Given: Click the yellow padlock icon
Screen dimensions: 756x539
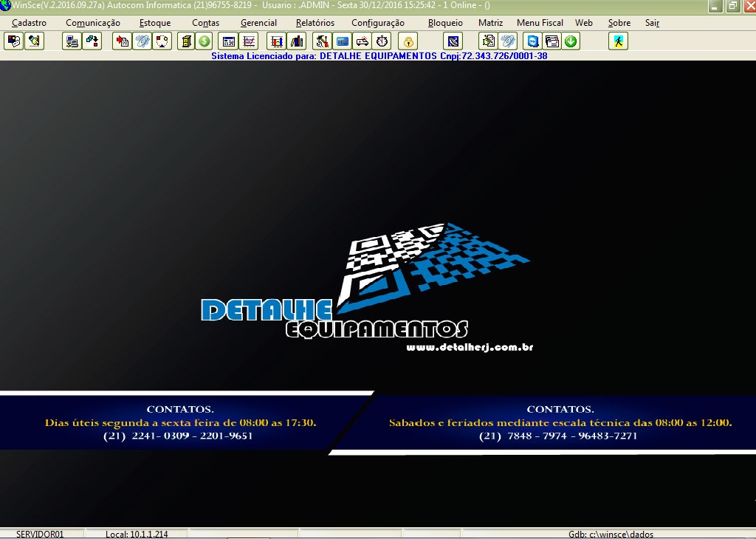Looking at the screenshot, I should point(408,41).
